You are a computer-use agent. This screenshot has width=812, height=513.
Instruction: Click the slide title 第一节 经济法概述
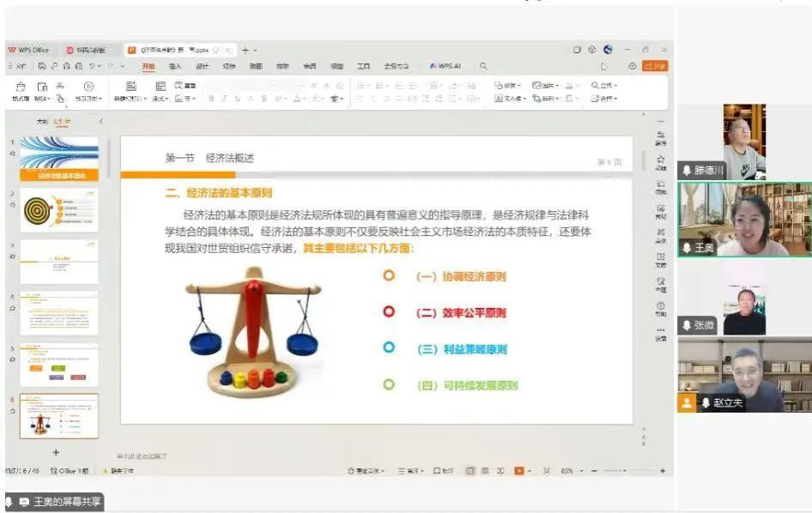click(209, 159)
